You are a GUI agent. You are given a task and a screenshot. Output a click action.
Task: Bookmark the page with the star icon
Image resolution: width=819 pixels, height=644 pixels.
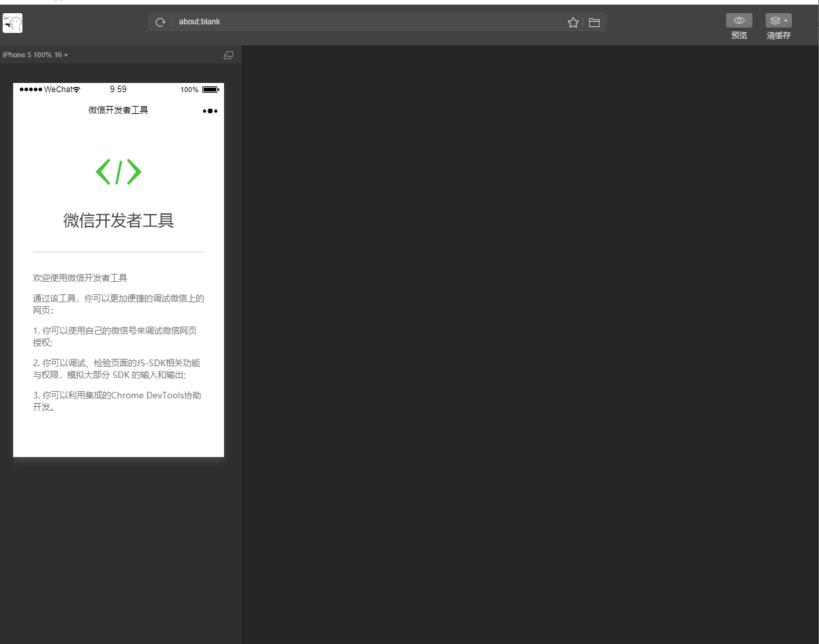tap(573, 22)
